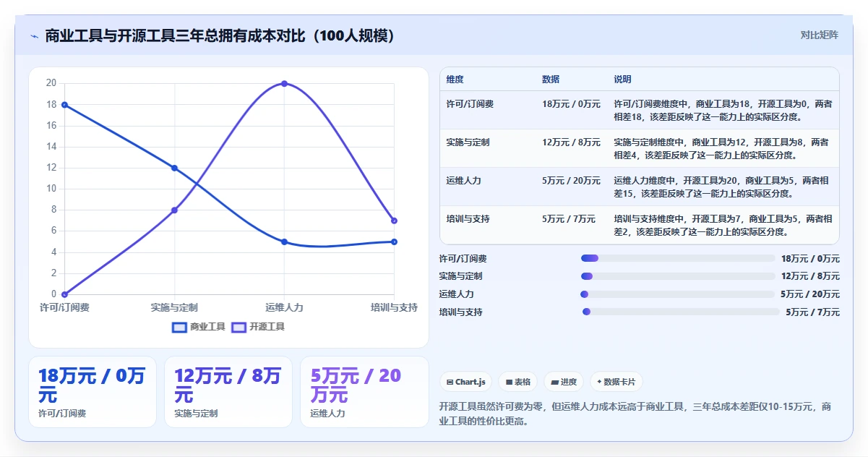Click the 实施与定制 table row label

coord(468,142)
